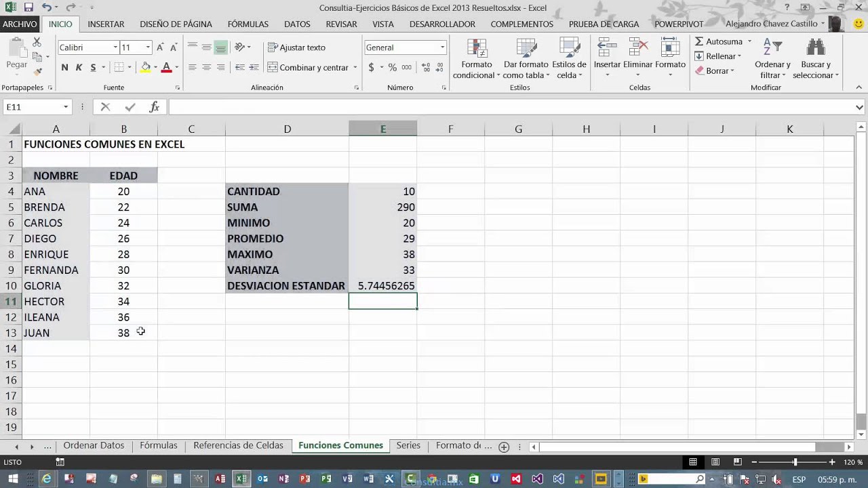Screen dimensions: 868x488
Task: Click in the formula bar input
Action: [x=511, y=106]
